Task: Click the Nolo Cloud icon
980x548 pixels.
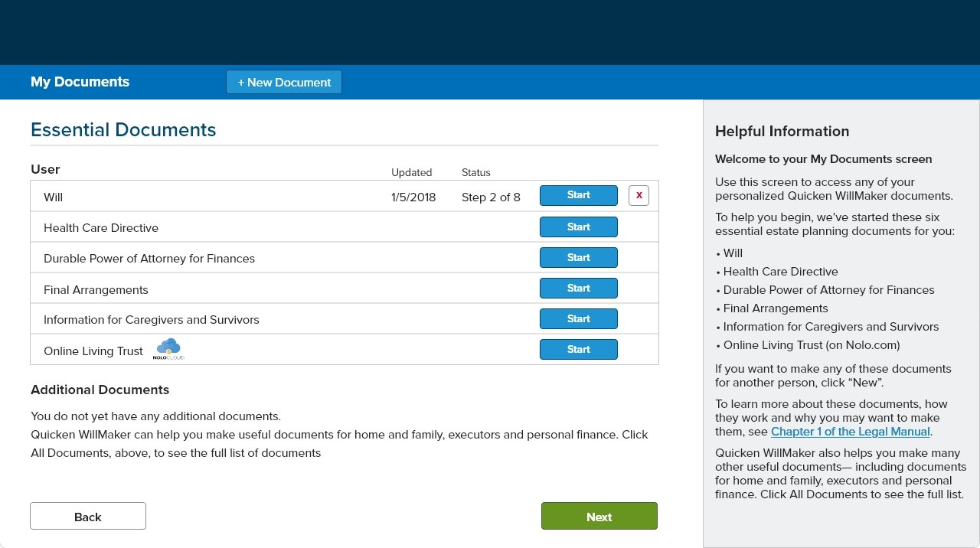Action: pyautogui.click(x=168, y=349)
